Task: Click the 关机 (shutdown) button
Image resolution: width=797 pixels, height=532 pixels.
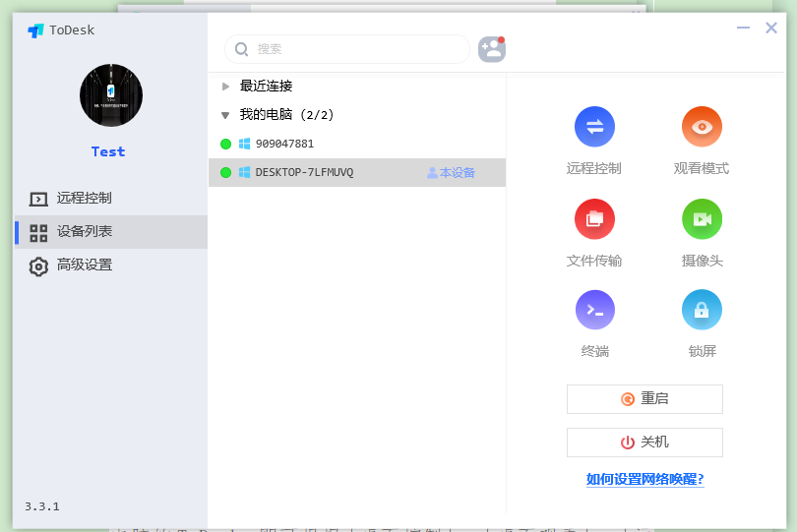Action: (x=644, y=443)
